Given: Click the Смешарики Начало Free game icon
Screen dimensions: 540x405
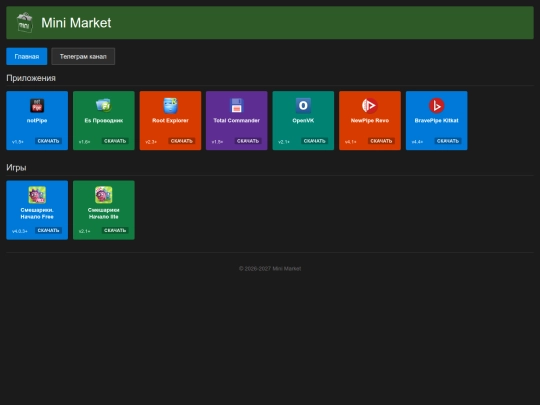Looking at the screenshot, I should click(37, 195).
